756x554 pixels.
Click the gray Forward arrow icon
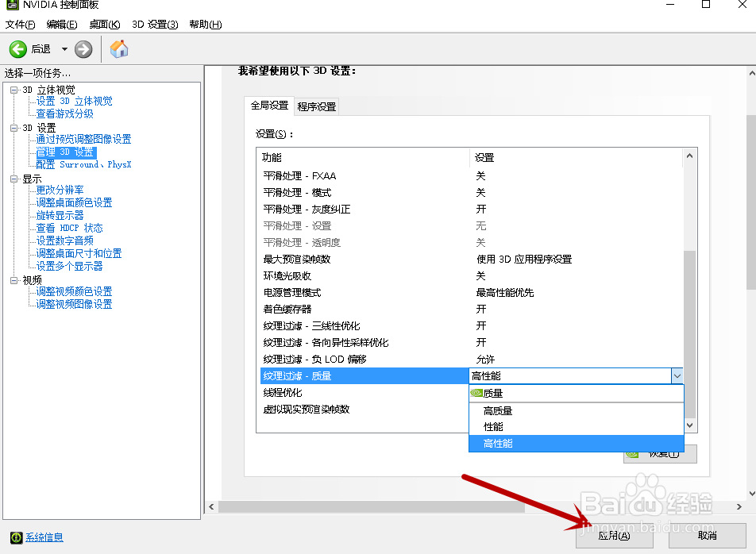pos(83,49)
